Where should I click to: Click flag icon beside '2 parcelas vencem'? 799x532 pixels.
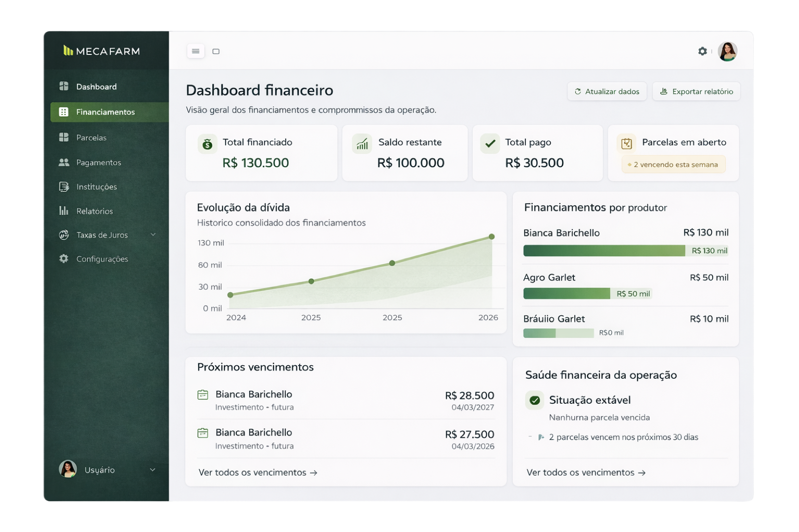point(541,437)
